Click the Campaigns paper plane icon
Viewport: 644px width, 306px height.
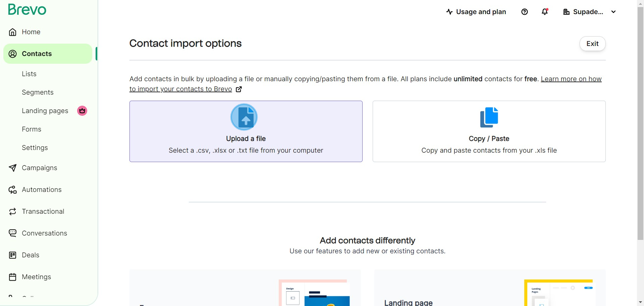[13, 168]
